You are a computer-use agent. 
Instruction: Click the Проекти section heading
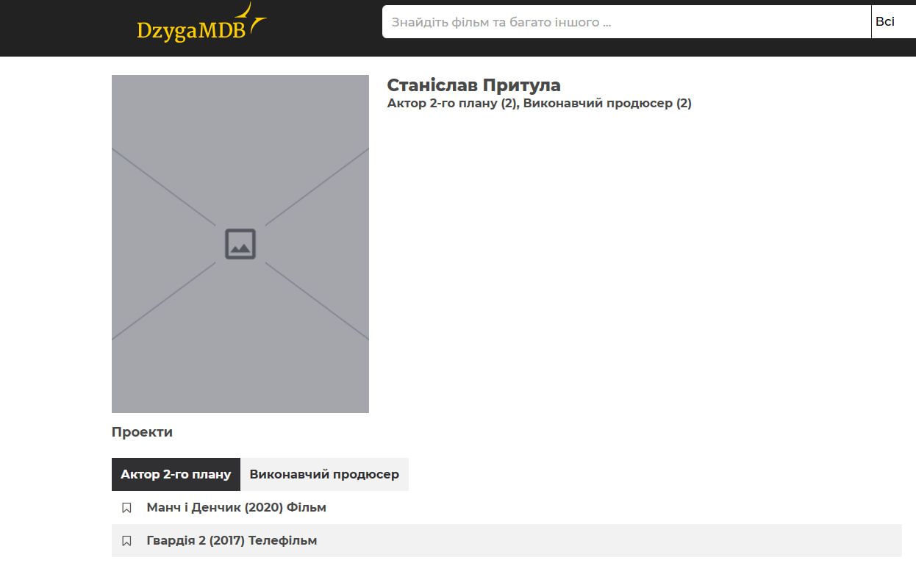142,432
